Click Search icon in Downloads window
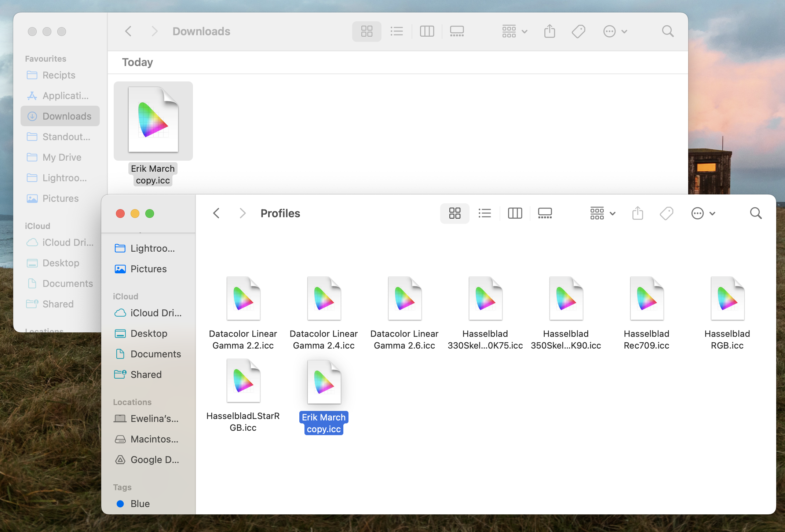Viewport: 785px width, 532px height. 668,31
